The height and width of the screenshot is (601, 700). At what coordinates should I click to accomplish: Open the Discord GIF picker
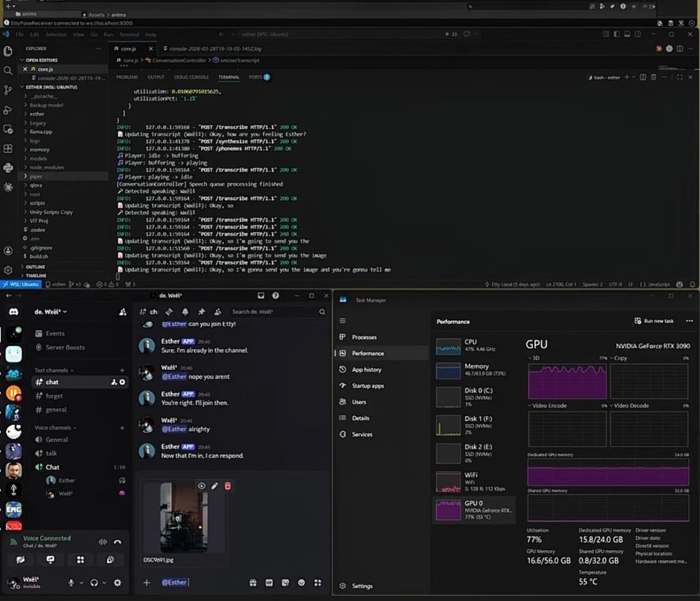pyautogui.click(x=269, y=582)
